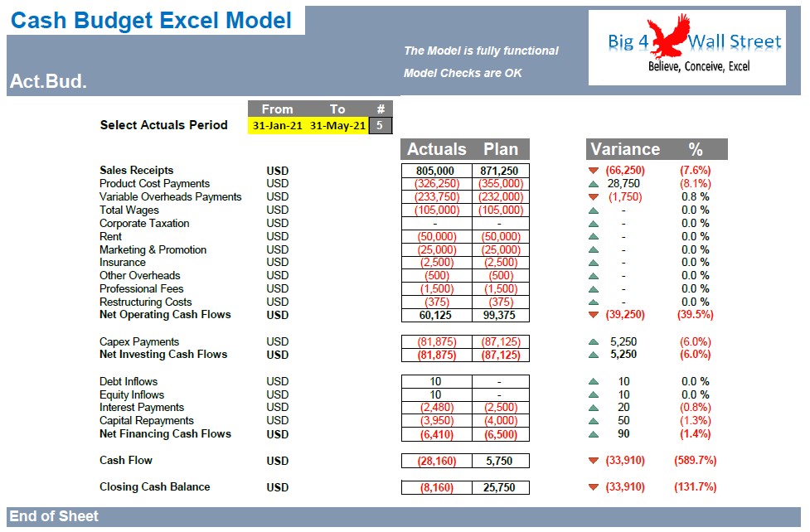This screenshot has width=810, height=532.
Task: Click the green up arrow in Total Wages row
Action: [x=594, y=210]
